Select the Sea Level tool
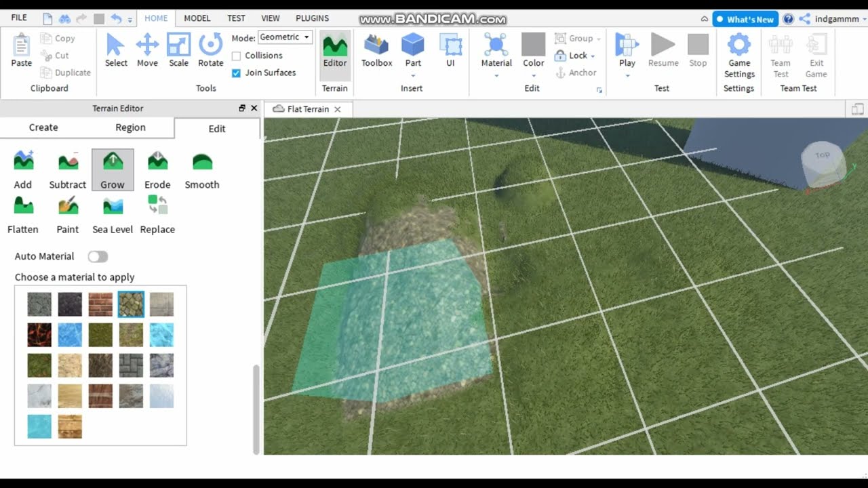The width and height of the screenshot is (868, 488). (113, 215)
